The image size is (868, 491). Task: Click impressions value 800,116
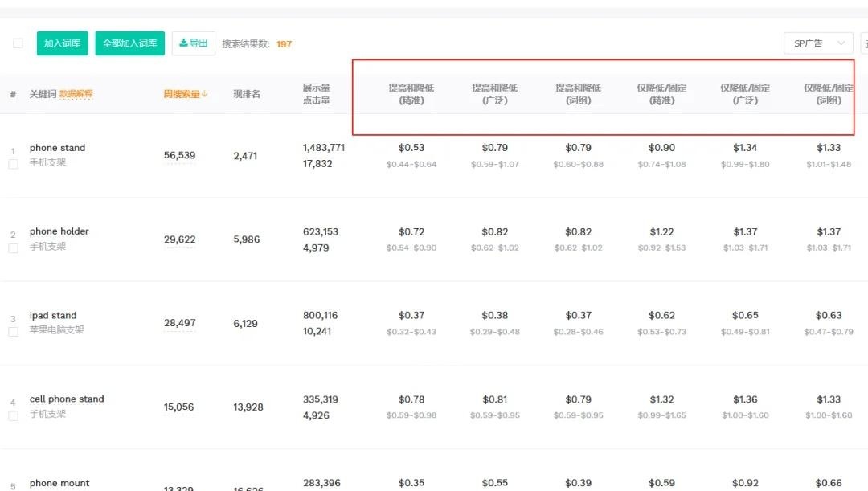click(320, 316)
